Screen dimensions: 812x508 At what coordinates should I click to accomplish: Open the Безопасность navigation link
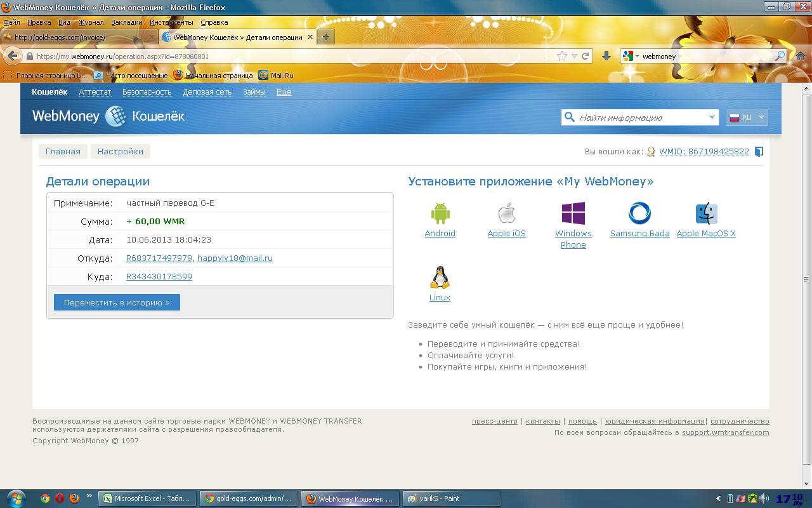point(147,92)
